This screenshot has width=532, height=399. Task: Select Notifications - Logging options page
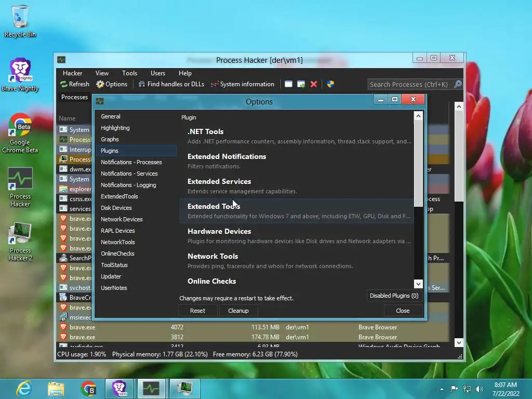[137, 185]
